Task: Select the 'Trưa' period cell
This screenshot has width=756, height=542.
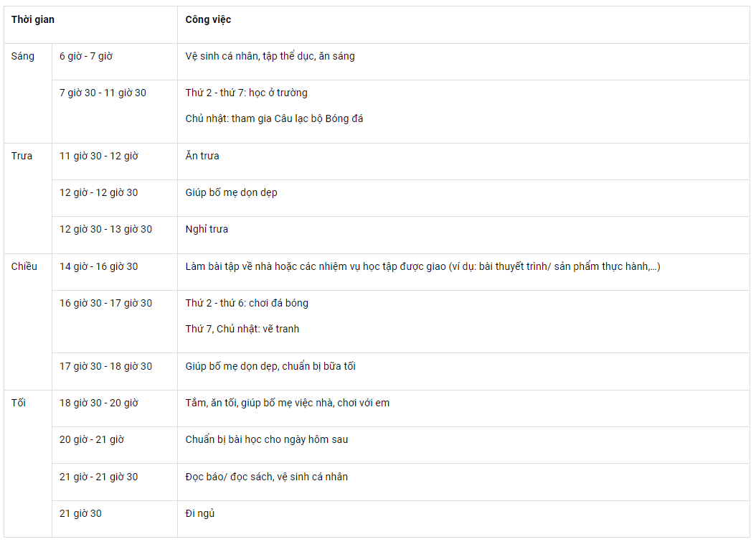Action: click(x=28, y=198)
